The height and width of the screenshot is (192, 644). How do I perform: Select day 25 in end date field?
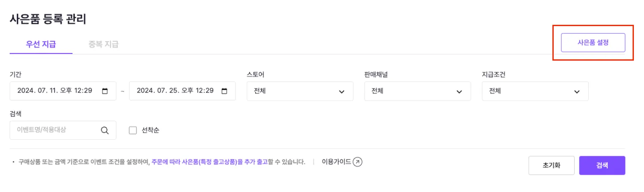click(x=176, y=91)
